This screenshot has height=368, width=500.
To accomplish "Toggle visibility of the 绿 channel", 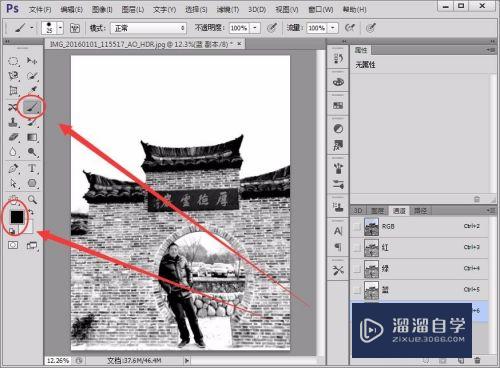I will tap(357, 269).
